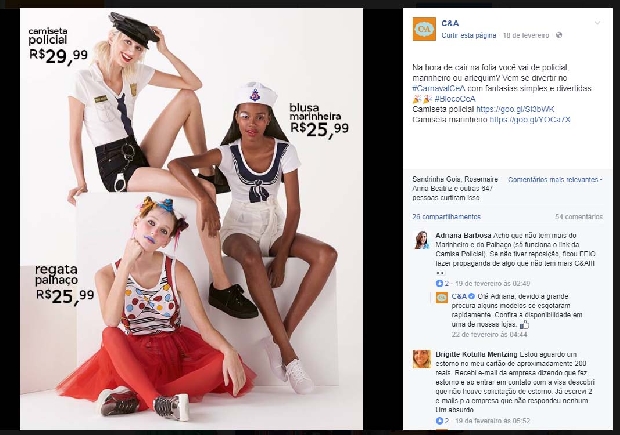Click the C&A reply avatar icon
The image size is (620, 435).
coord(442,297)
